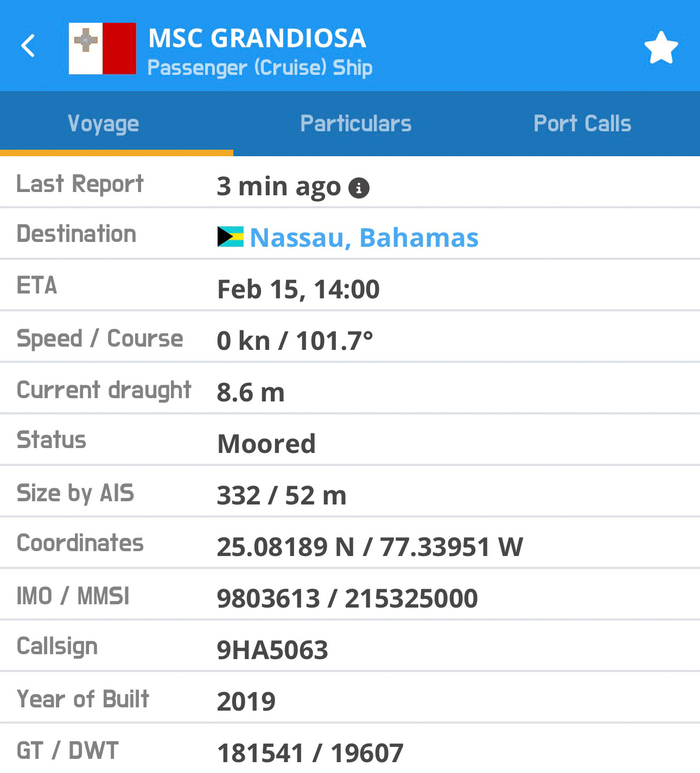Click the coordinates 25.08189 N / 77.33951 W
Image resolution: width=700 pixels, height=773 pixels.
[x=370, y=547]
